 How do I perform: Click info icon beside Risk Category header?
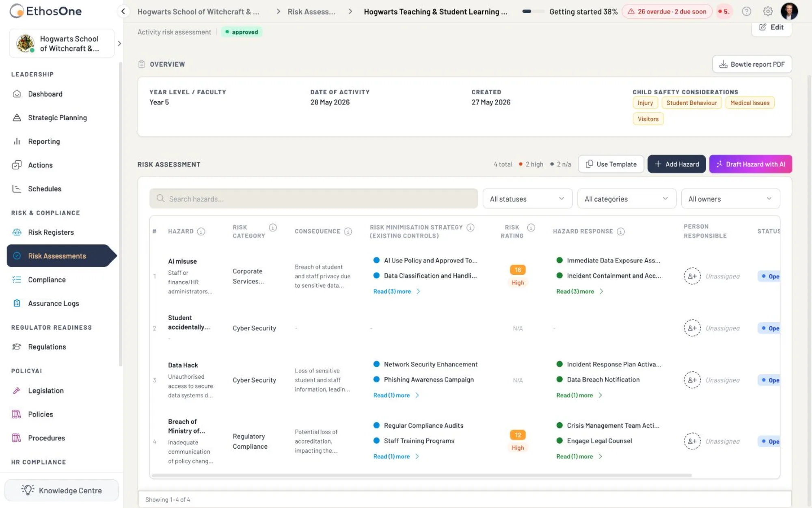[x=273, y=228]
